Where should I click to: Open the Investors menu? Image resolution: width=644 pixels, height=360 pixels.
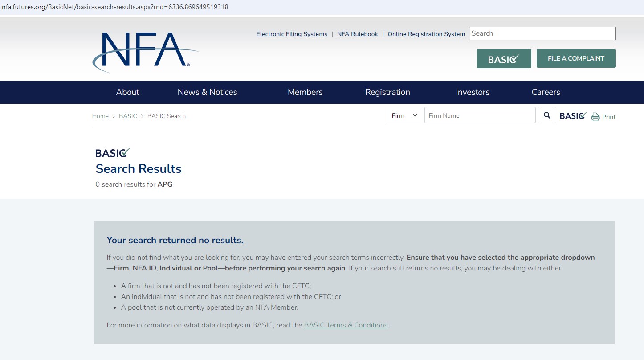(x=473, y=92)
